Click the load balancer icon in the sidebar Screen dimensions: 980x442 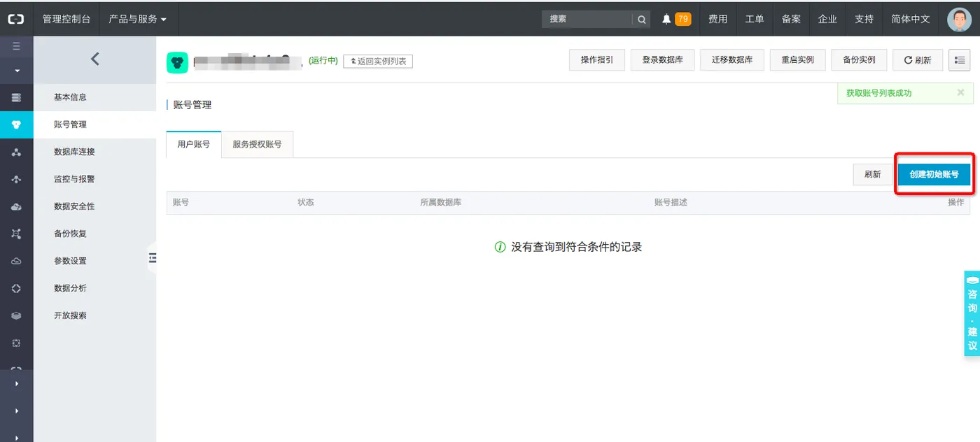16,179
